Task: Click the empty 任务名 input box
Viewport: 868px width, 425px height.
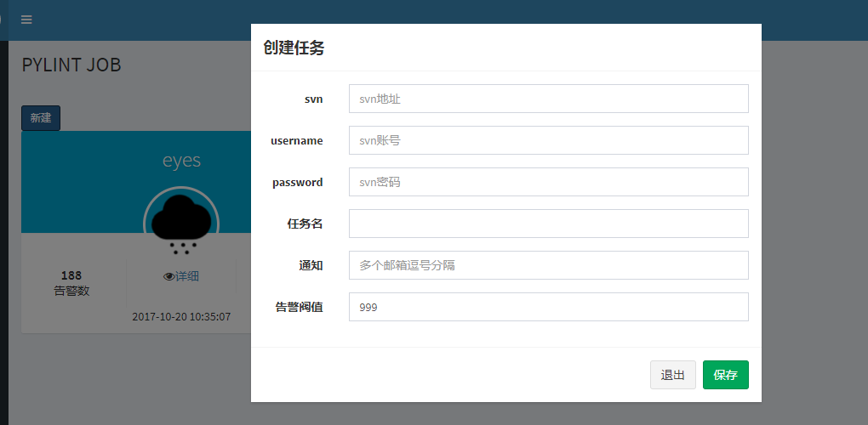Action: tap(548, 224)
